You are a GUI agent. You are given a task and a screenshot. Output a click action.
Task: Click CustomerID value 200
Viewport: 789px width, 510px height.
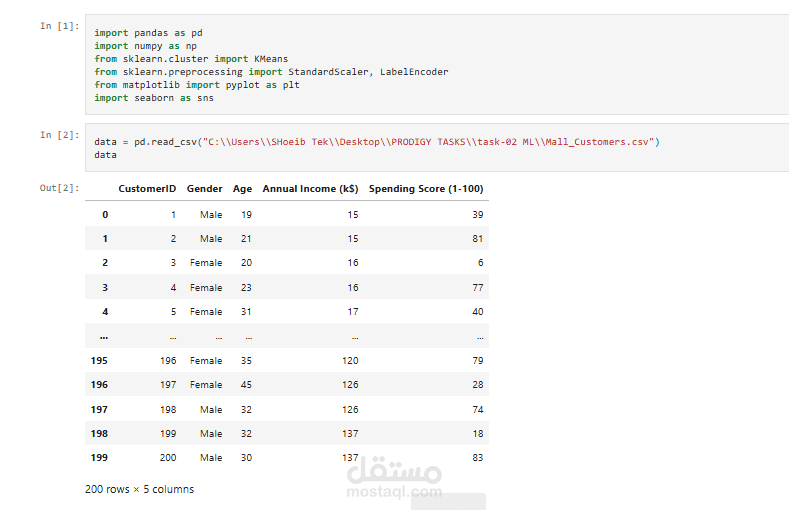(x=168, y=458)
